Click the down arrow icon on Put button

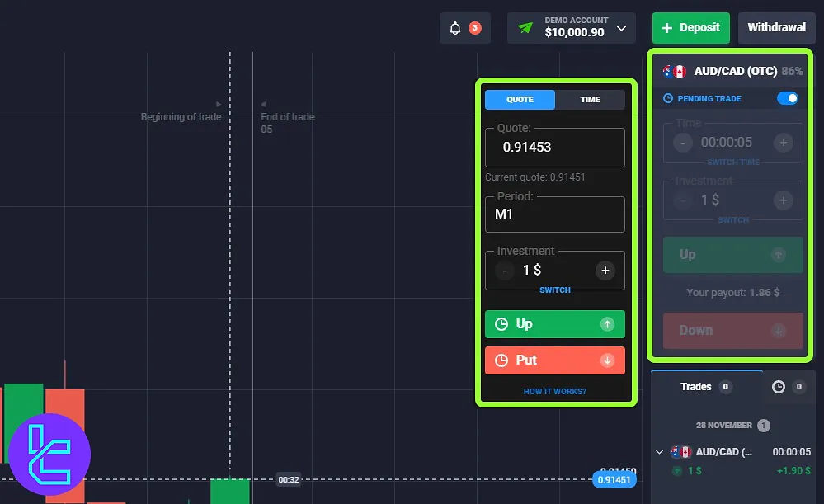608,360
